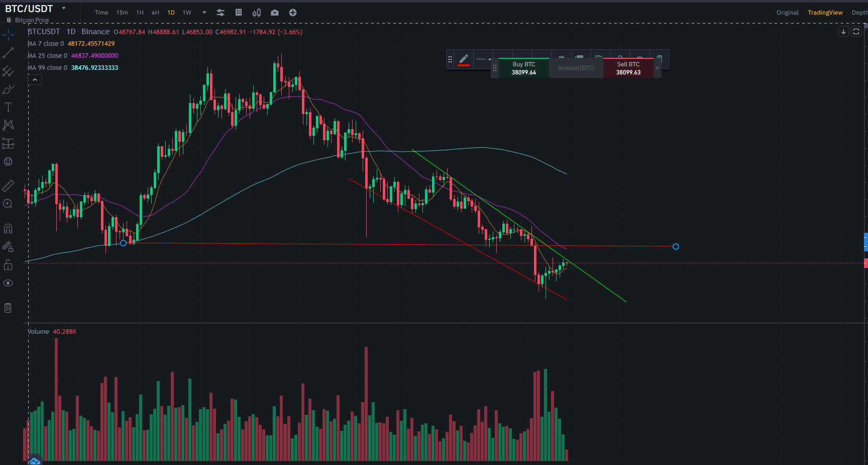Screen dimensions: 868x465
Task: Expand the BTC/USDT pair selector
Action: pyautogui.click(x=64, y=8)
